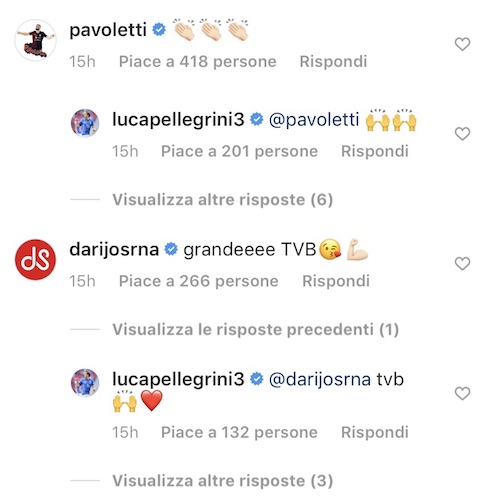The width and height of the screenshot is (500, 502).
Task: Open lucapellegrini3 avatar beside @pavoletti reply
Action: tap(85, 123)
